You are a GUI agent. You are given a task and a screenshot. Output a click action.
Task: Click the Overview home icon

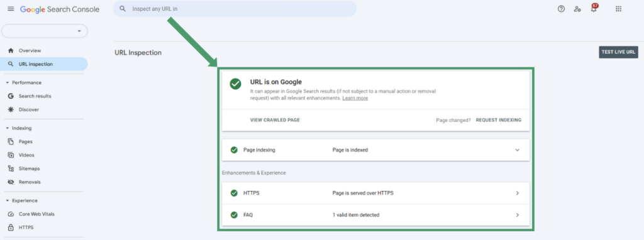11,50
